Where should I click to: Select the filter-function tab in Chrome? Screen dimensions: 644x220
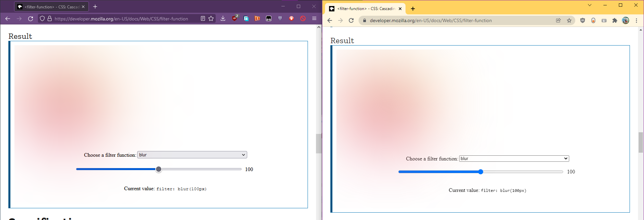365,9
